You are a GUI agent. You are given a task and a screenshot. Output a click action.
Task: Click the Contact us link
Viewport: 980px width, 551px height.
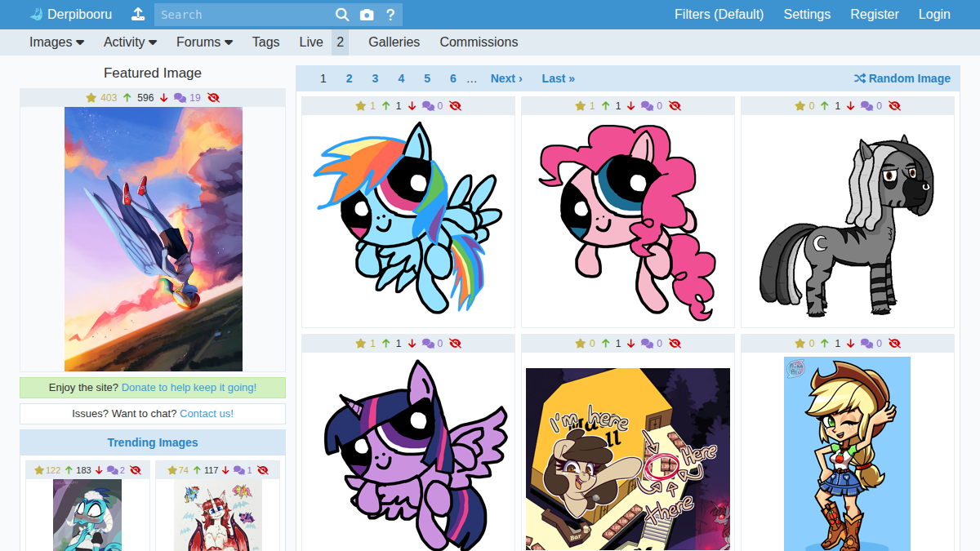[x=207, y=414]
